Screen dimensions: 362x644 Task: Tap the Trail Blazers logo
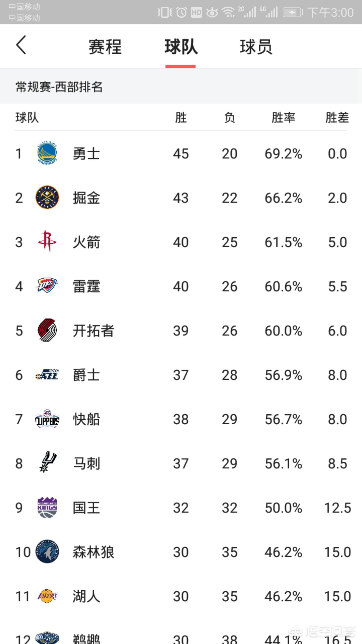tap(47, 330)
